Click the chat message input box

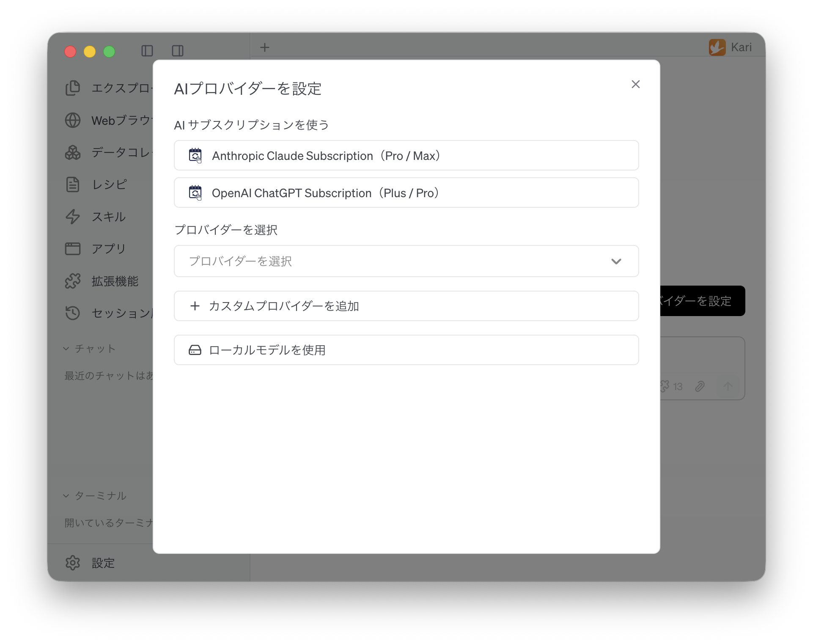pyautogui.click(x=703, y=355)
